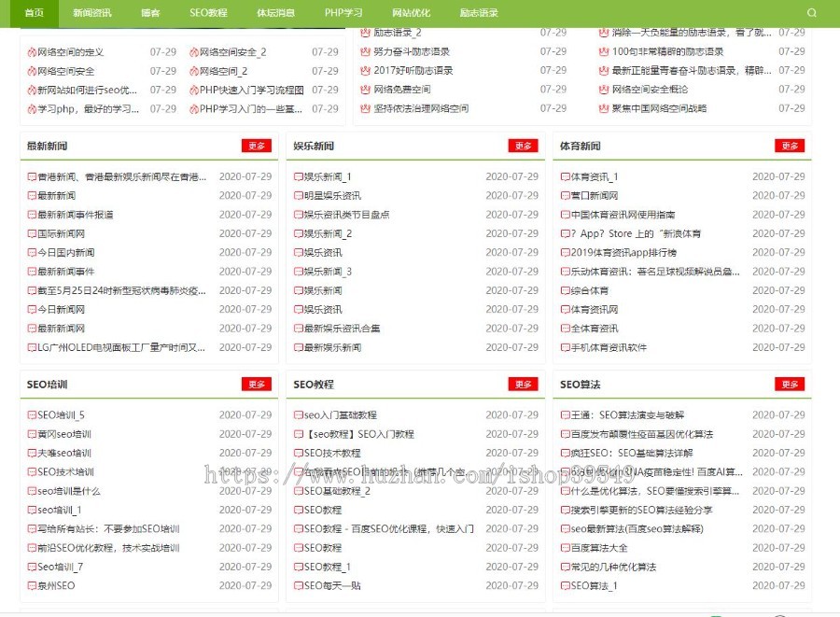Click comment icon beside 最新新闻事件报道
840x617 pixels.
32,215
